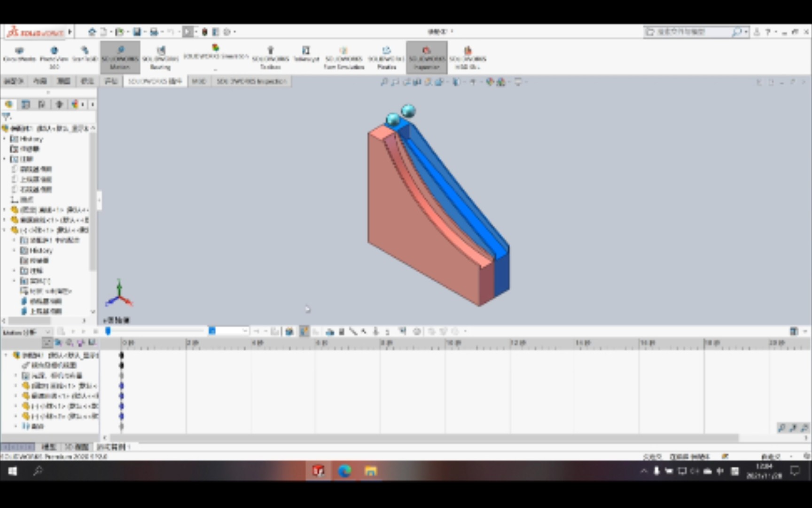Screen dimensions: 812x508
Task: Open File Explorer from the taskbar
Action: coord(371,471)
